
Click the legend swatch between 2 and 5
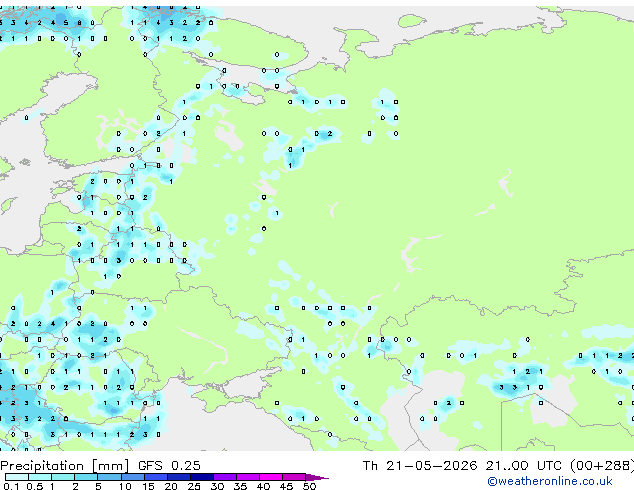[x=86, y=477]
